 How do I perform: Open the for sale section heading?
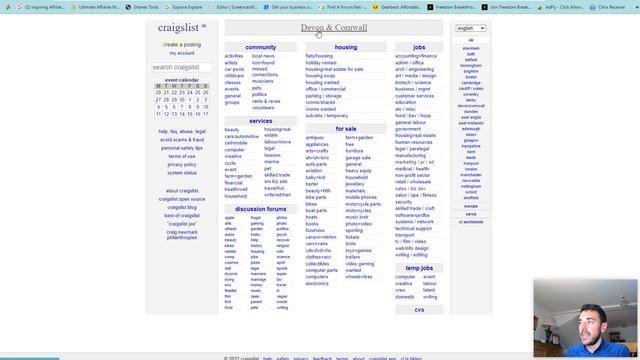pyautogui.click(x=346, y=129)
